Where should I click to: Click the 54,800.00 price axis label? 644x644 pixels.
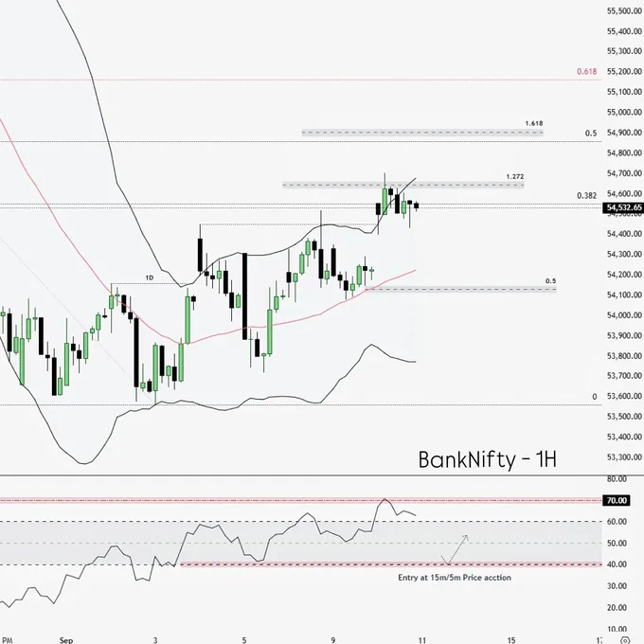[624, 152]
